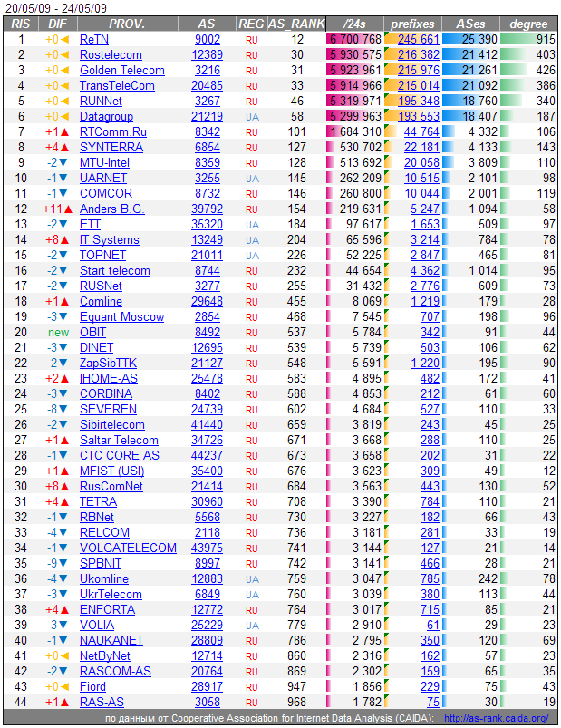Screen dimensions: 561x728
Task: Click the degree value 915
Action: (546, 40)
